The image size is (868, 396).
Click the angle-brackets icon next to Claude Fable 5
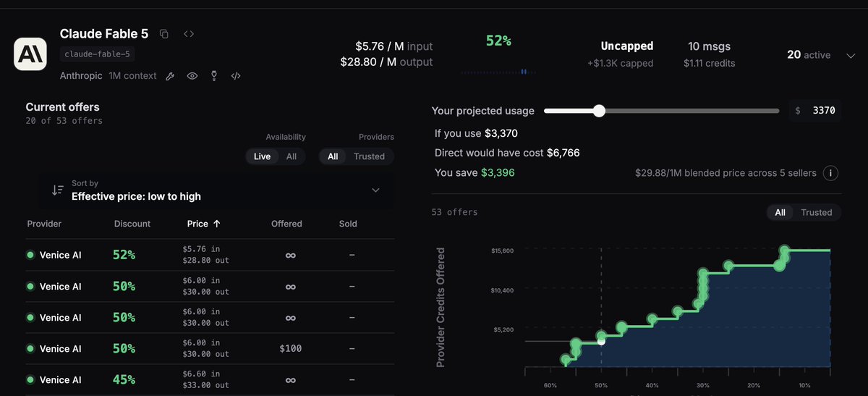(189, 34)
